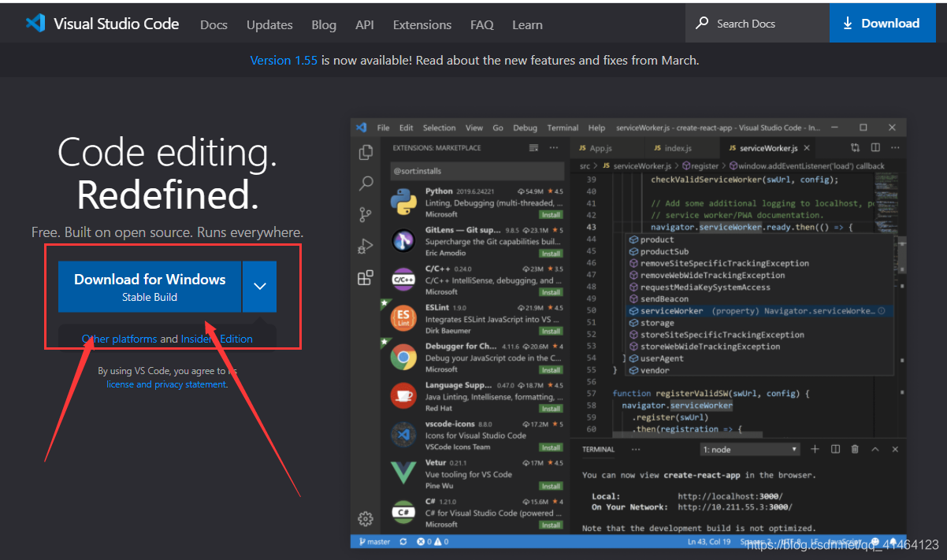Focus the Search Docs input field
This screenshot has height=560, width=947.
tap(757, 23)
